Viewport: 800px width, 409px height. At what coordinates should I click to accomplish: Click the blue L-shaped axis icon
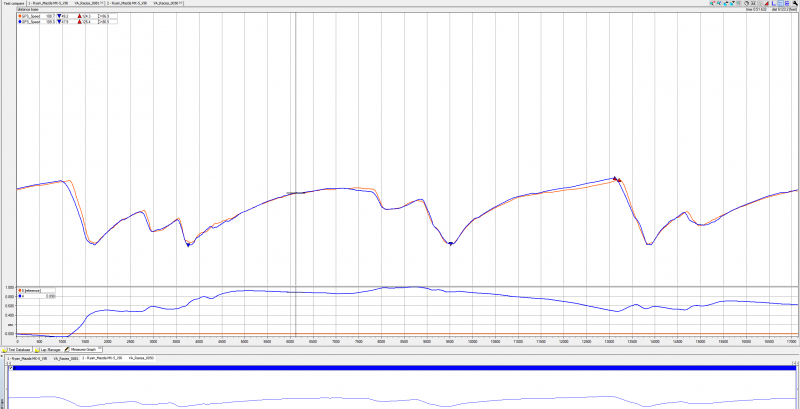(774, 3)
